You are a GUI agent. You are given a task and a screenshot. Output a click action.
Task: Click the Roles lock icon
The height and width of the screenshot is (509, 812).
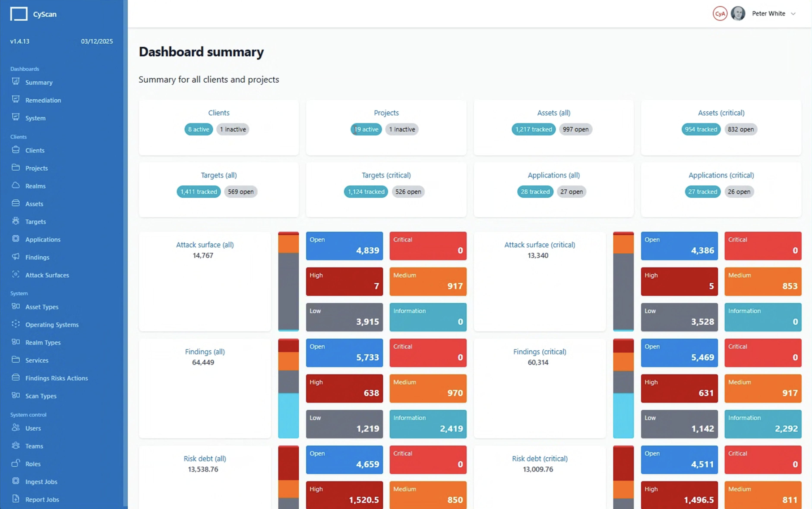coord(16,463)
